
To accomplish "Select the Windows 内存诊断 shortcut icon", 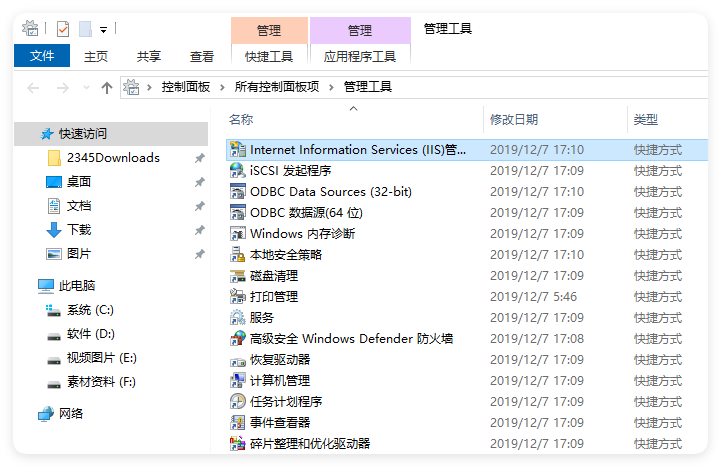I will (238, 234).
